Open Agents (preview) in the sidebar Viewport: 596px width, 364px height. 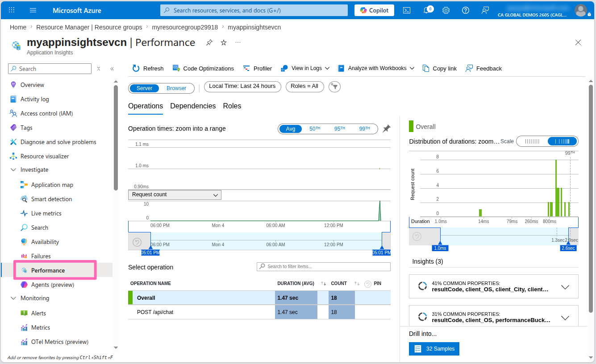(x=52, y=285)
